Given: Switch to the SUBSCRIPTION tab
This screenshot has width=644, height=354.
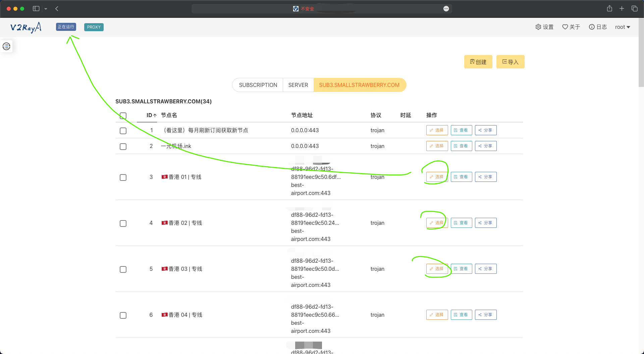Looking at the screenshot, I should click(258, 85).
